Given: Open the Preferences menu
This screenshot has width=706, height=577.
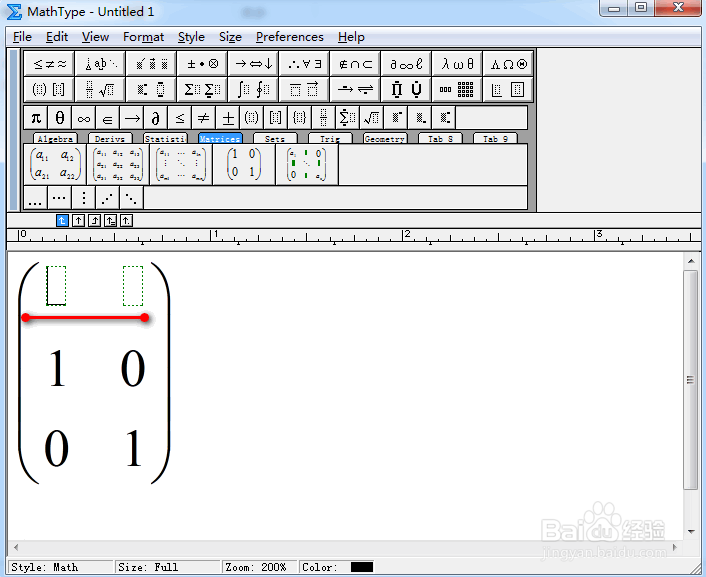Looking at the screenshot, I should [290, 37].
